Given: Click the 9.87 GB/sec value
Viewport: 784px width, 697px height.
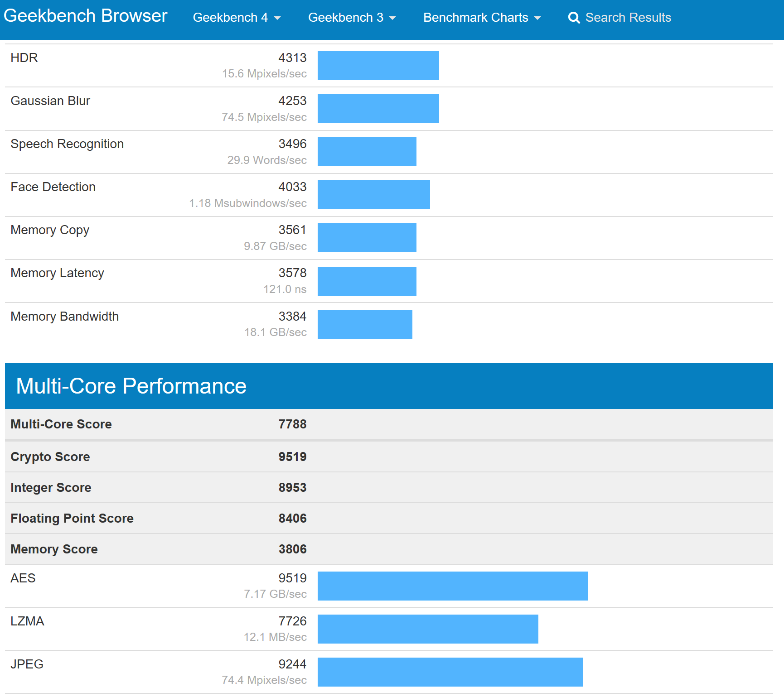Looking at the screenshot, I should coord(275,246).
